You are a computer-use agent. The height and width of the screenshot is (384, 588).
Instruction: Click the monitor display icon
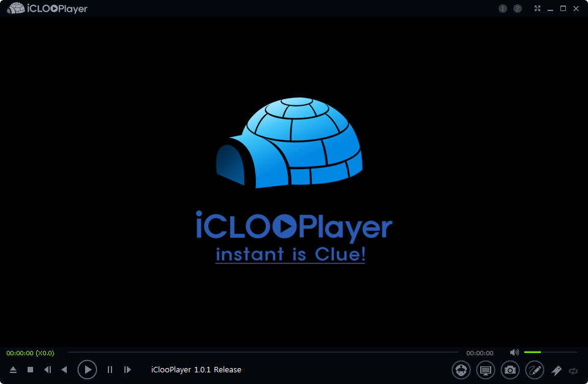[486, 370]
